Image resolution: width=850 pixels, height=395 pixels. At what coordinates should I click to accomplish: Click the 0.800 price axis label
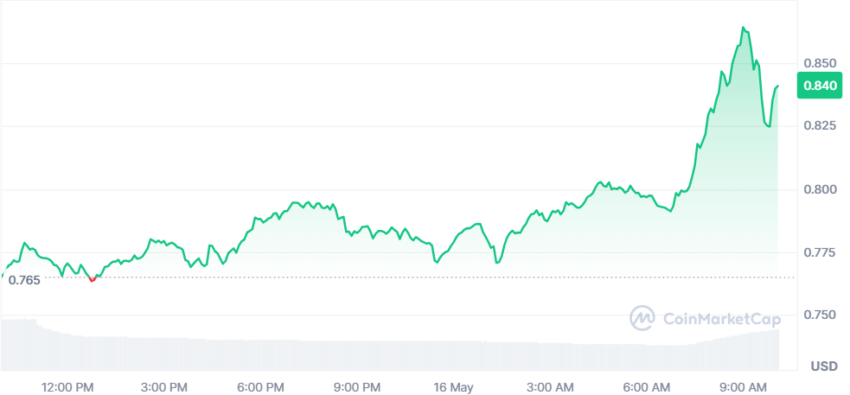pyautogui.click(x=820, y=189)
